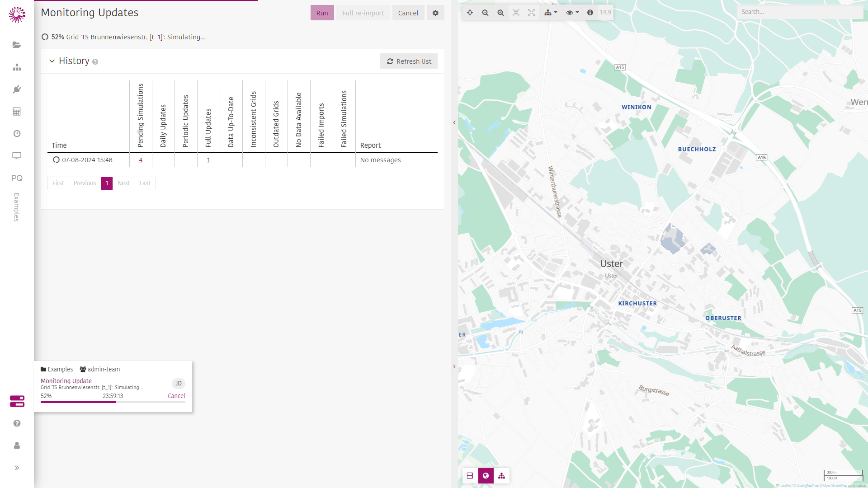Open the Pending Simulations count 4 link
Image resolution: width=868 pixels, height=488 pixels.
[x=141, y=160]
